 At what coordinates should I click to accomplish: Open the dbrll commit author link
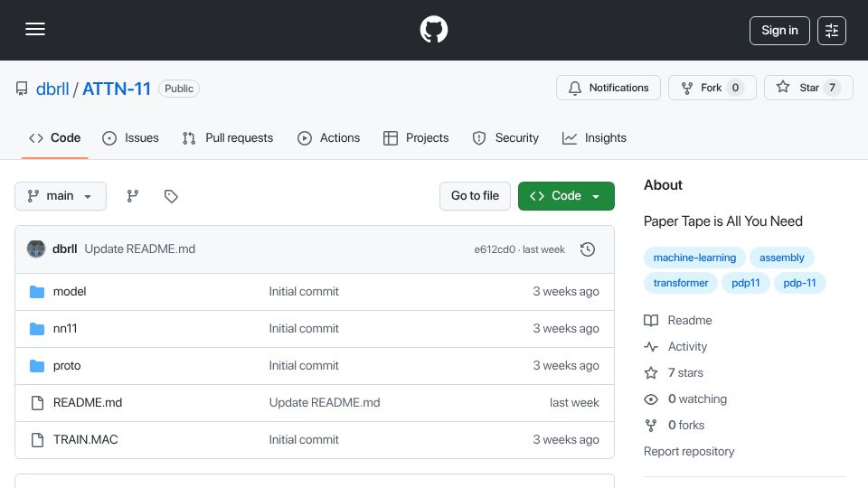click(x=64, y=249)
